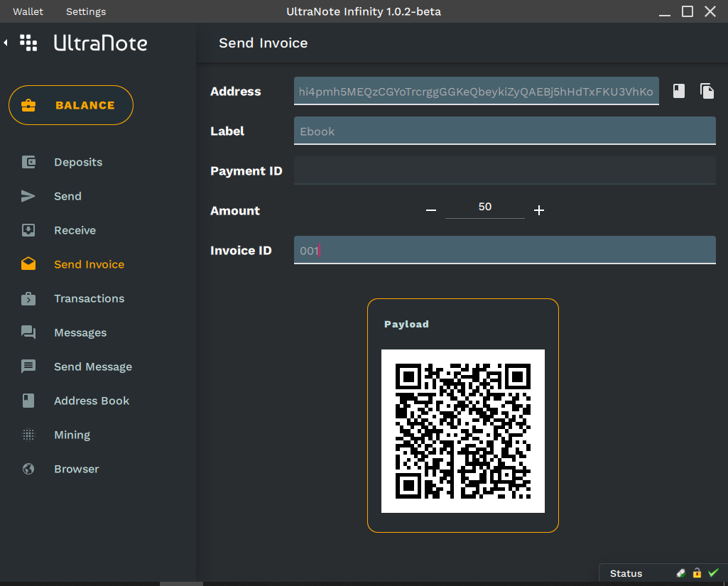Select Send Invoice in sidebar
This screenshot has height=586, width=728.
point(89,264)
